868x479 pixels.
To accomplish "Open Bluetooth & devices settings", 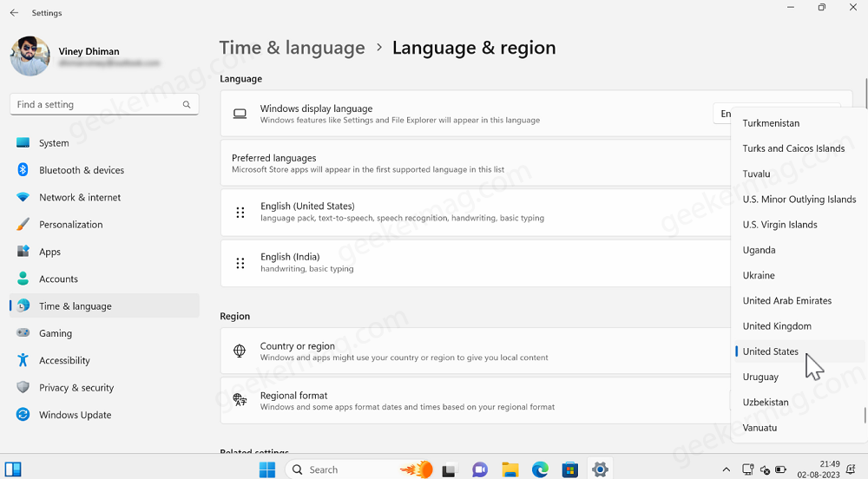I will tap(104, 170).
